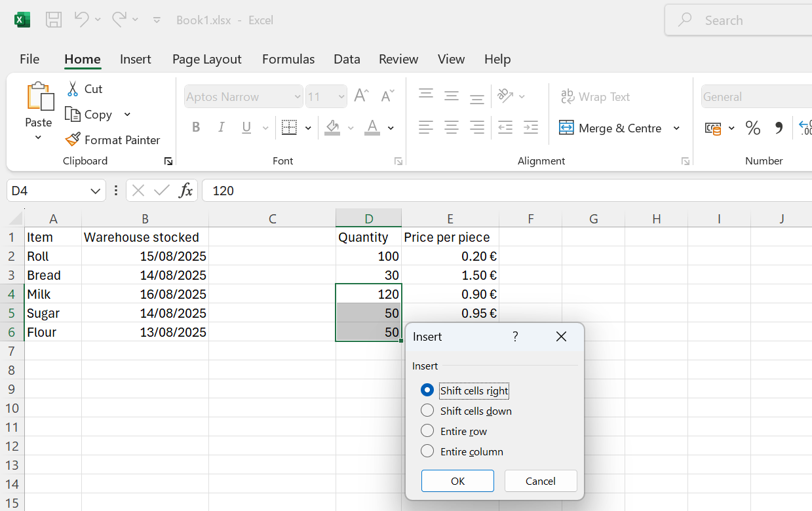Click Insert Function fx icon
The height and width of the screenshot is (511, 812).
click(x=186, y=191)
